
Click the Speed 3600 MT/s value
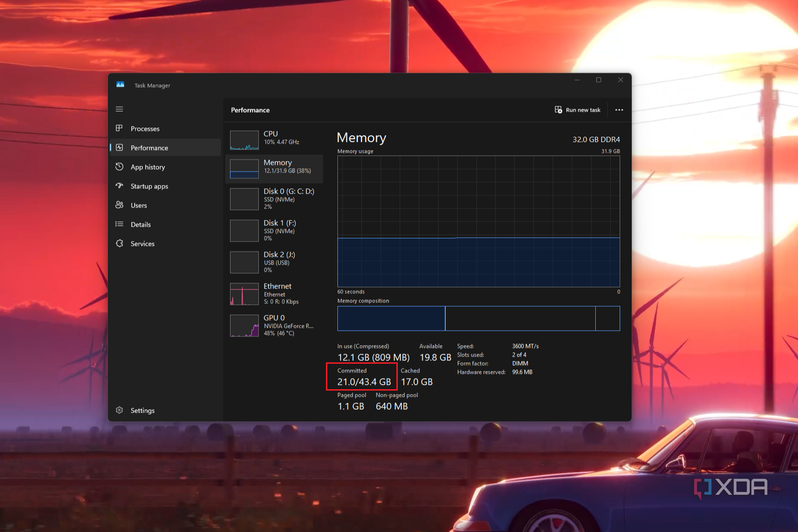[x=525, y=346]
